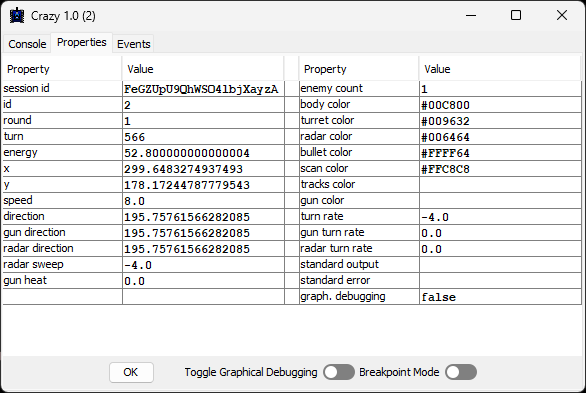Select radar sweep value -4.0
Screen dimensions: 586x393
(x=203, y=265)
